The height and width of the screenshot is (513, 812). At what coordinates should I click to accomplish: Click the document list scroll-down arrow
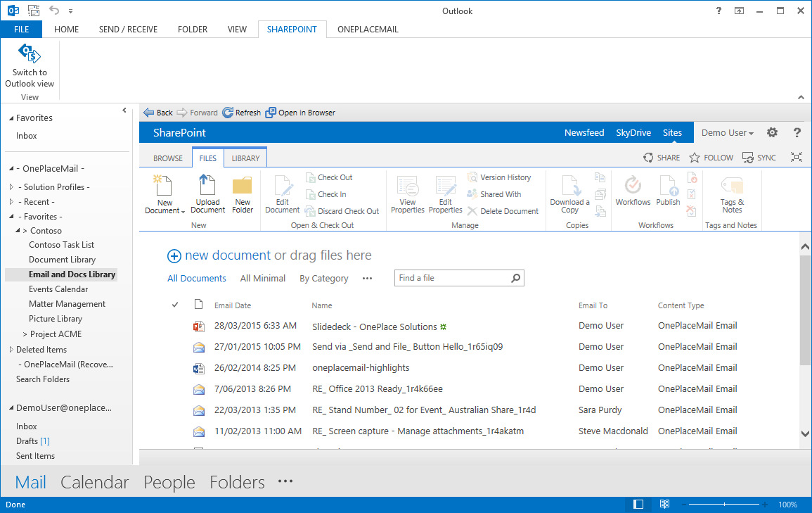click(x=805, y=433)
